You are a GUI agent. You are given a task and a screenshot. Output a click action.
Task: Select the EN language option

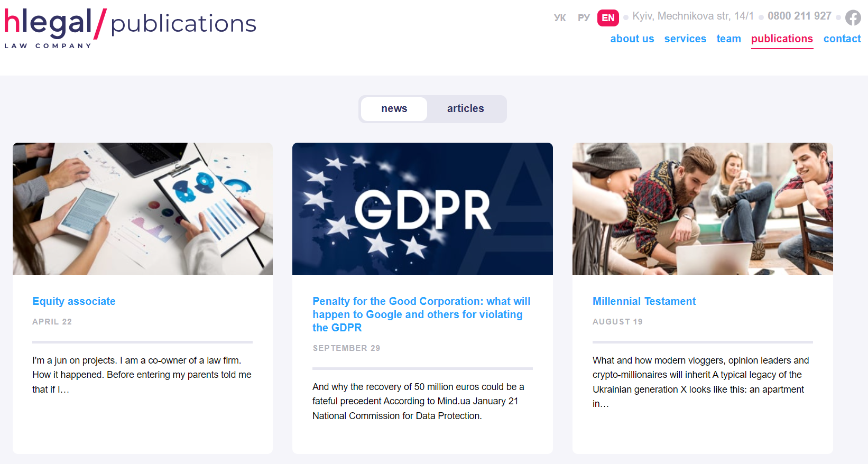click(x=608, y=17)
